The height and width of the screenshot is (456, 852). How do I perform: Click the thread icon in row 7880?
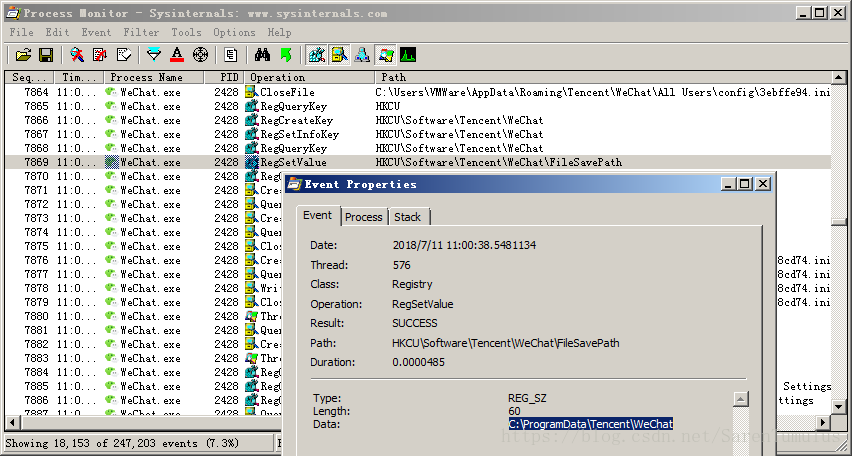click(x=252, y=316)
